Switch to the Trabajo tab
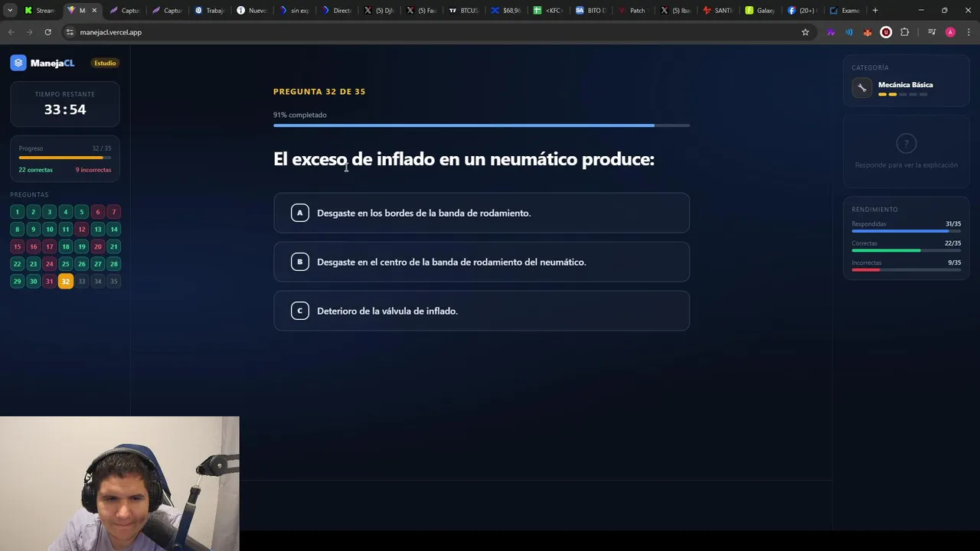980x551 pixels. [209, 10]
